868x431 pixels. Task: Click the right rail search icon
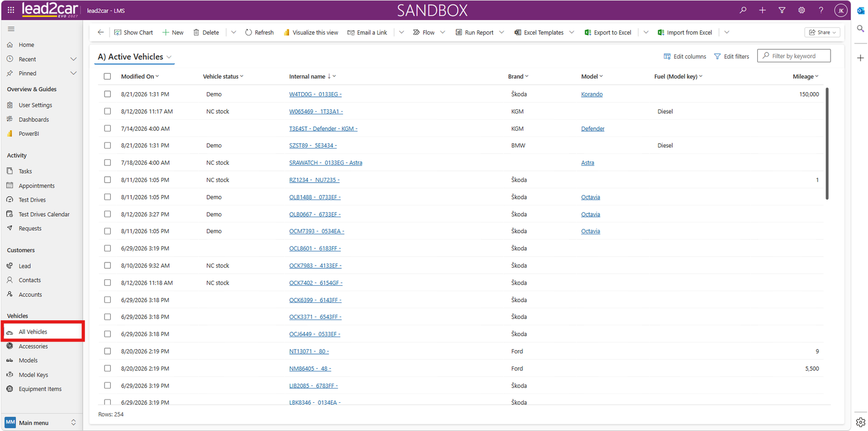[860, 29]
